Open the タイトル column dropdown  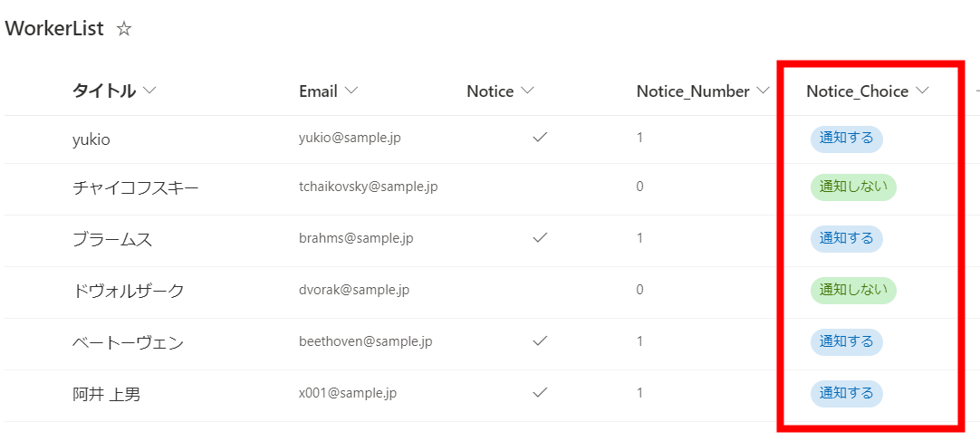149,91
